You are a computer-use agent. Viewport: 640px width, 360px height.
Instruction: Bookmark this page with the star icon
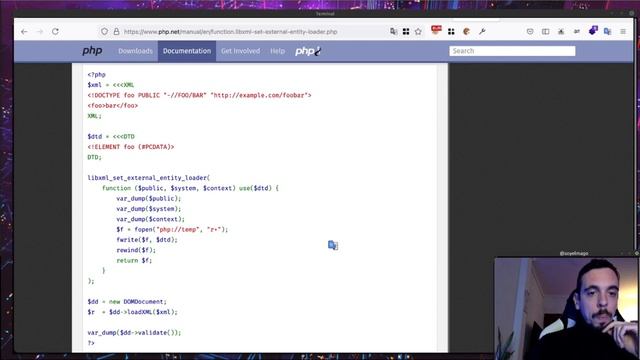point(418,31)
